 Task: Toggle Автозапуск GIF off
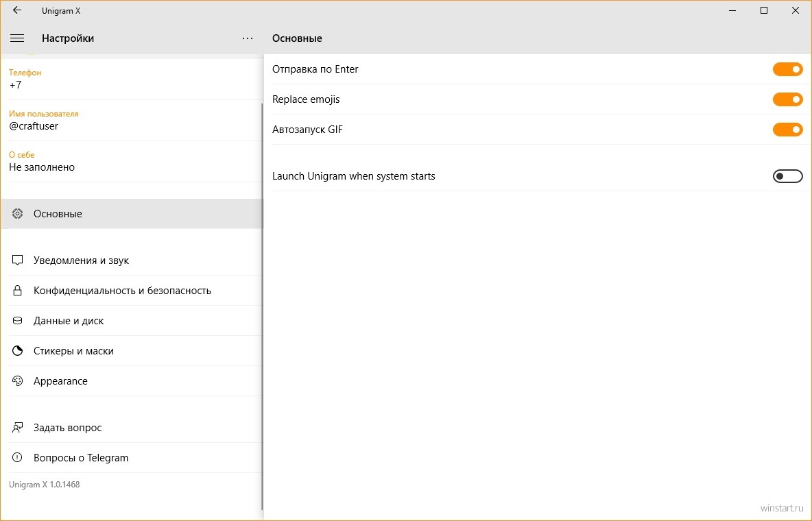click(x=788, y=129)
